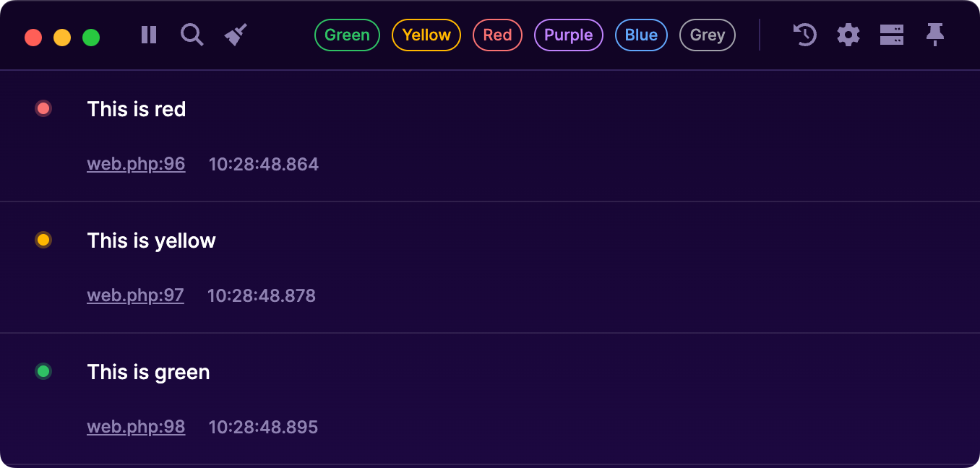Click the server stack icon
The width and height of the screenshot is (980, 468).
[892, 35]
